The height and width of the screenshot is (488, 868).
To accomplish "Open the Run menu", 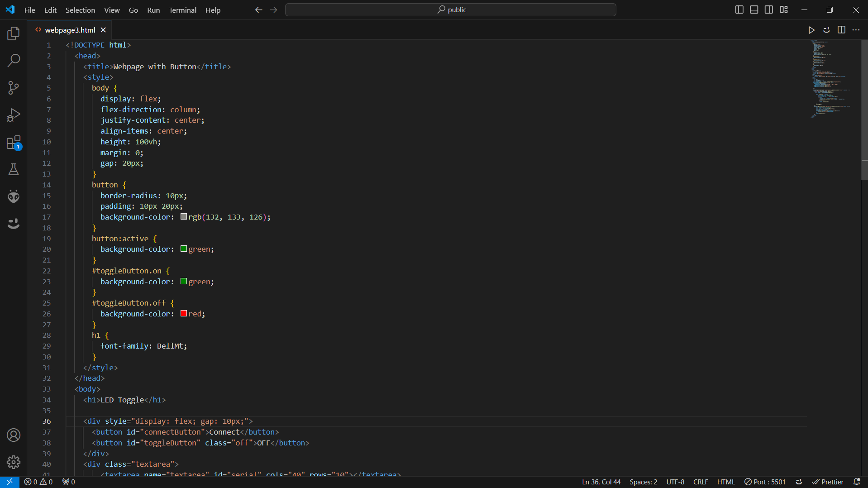I will point(153,10).
